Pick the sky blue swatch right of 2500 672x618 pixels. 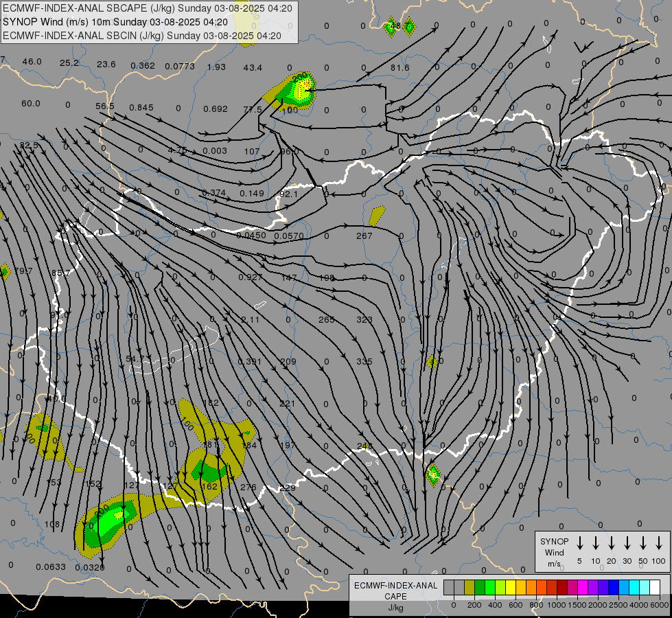coord(623,587)
